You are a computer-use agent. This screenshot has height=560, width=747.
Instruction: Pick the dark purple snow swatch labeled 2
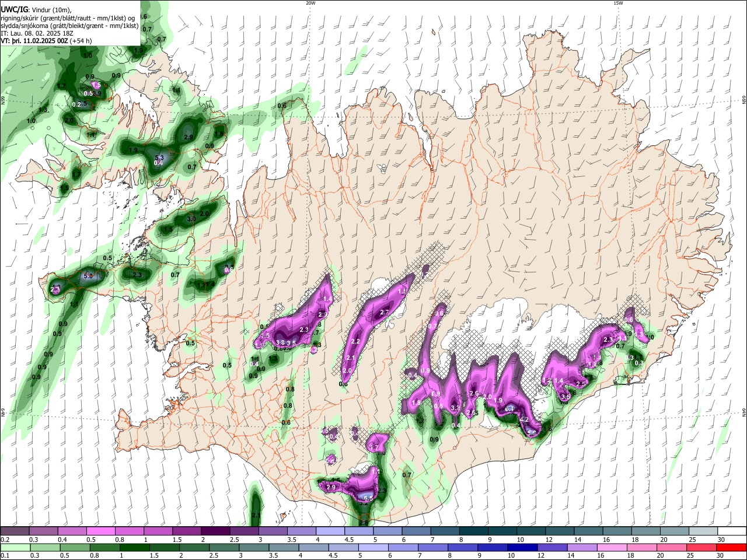(215, 531)
